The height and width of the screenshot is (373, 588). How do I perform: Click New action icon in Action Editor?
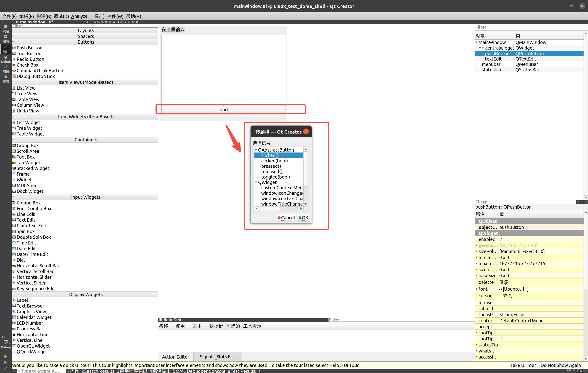pyautogui.click(x=161, y=320)
